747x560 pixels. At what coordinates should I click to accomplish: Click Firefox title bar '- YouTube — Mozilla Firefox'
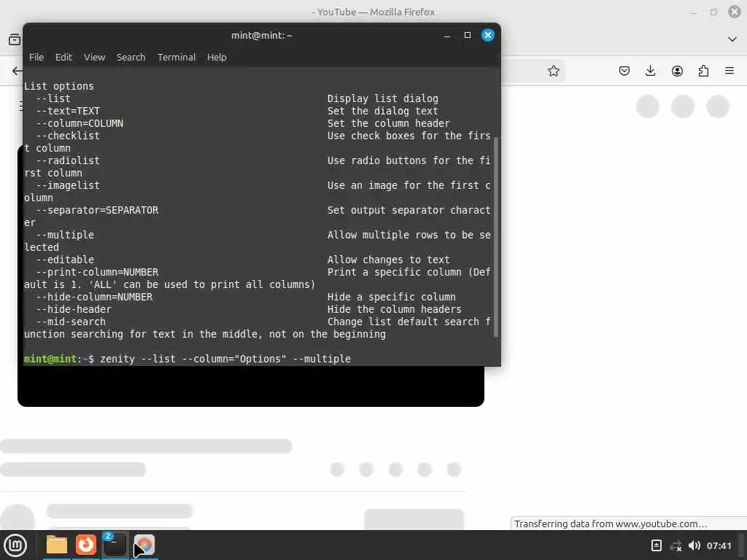coord(373,12)
